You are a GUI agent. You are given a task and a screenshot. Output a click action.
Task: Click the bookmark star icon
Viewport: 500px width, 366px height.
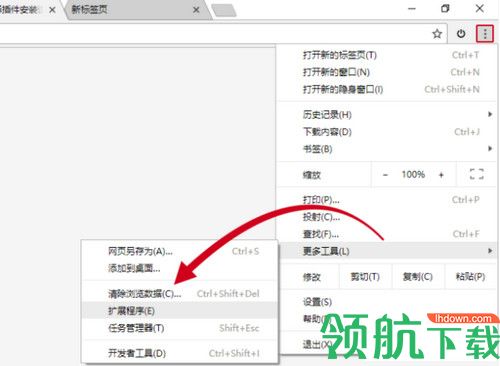[x=437, y=34]
